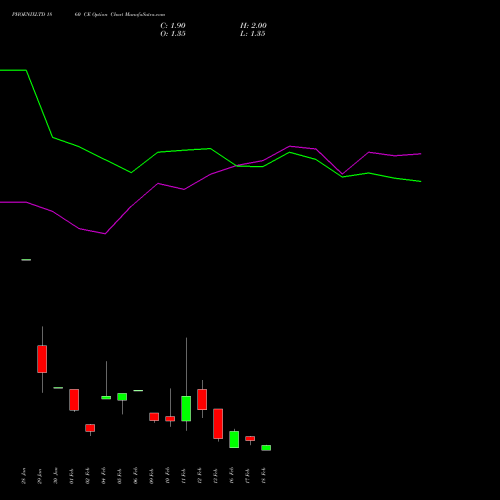Click the high value 'H: 2.00'
Image resolution: width=500 pixels, height=500 pixels.
(253, 26)
